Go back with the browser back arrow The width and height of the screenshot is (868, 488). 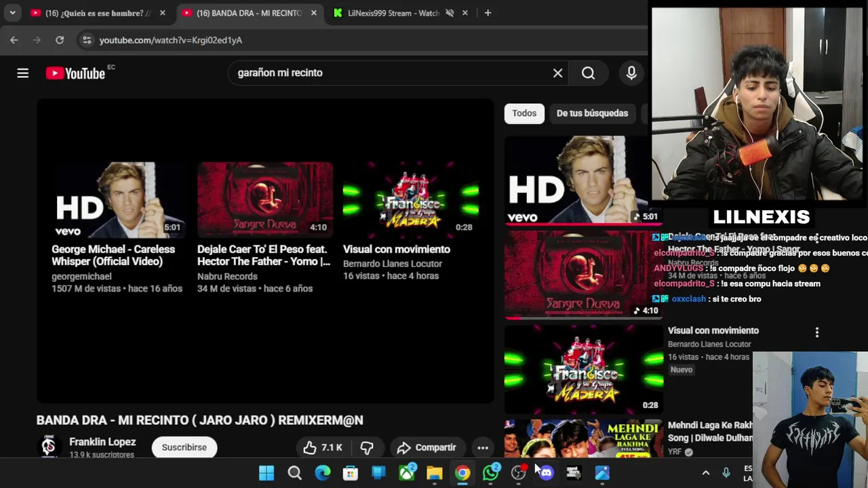pyautogui.click(x=14, y=40)
